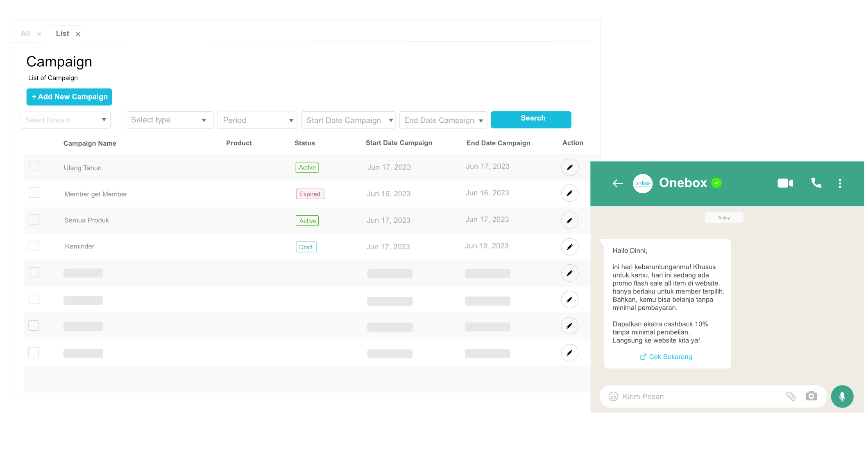The image size is (868, 471).
Task: Select the Semua Produk row checkbox
Action: point(34,219)
